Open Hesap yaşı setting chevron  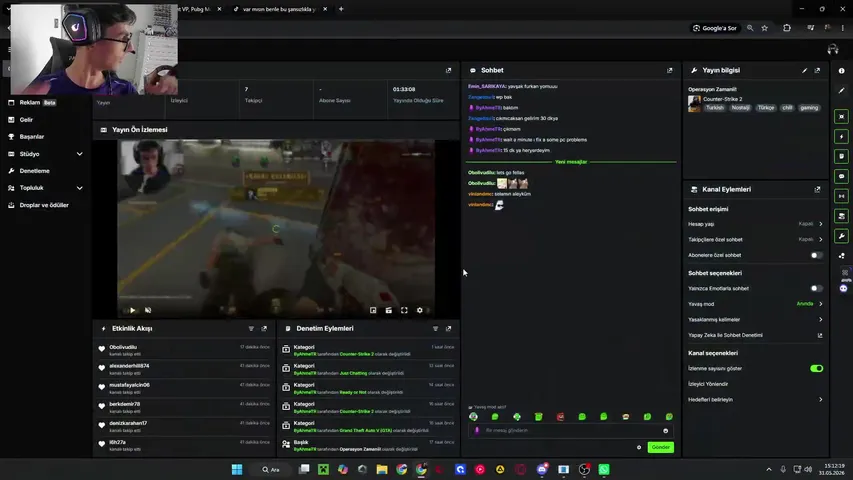pos(820,224)
